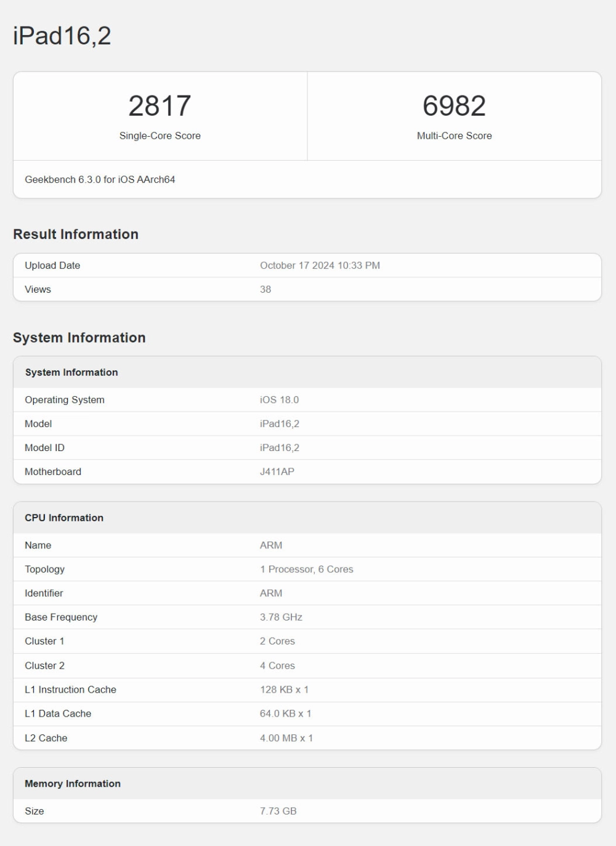
Task: Select the upload date October 17 2024 value
Action: pyautogui.click(x=320, y=266)
